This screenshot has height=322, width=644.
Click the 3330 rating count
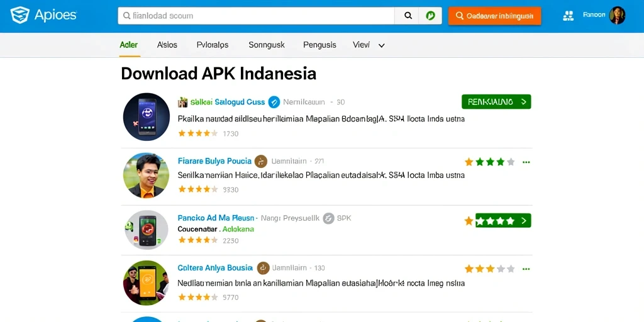coord(230,190)
